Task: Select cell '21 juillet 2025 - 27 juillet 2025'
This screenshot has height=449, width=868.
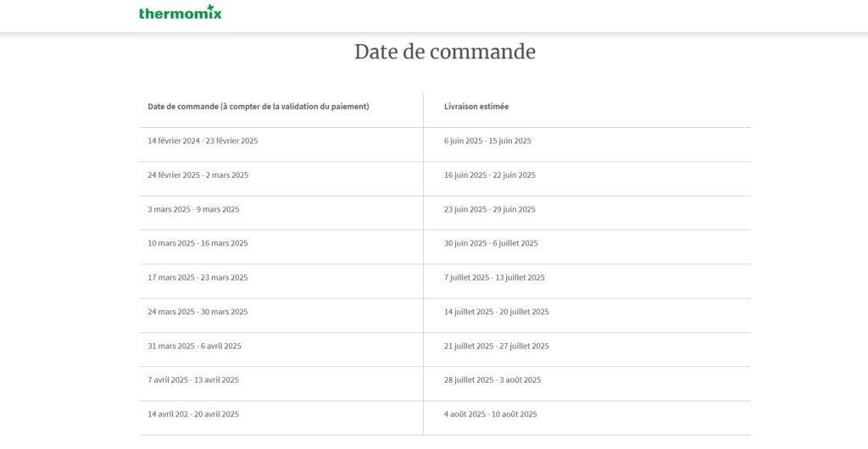Action: pos(496,346)
